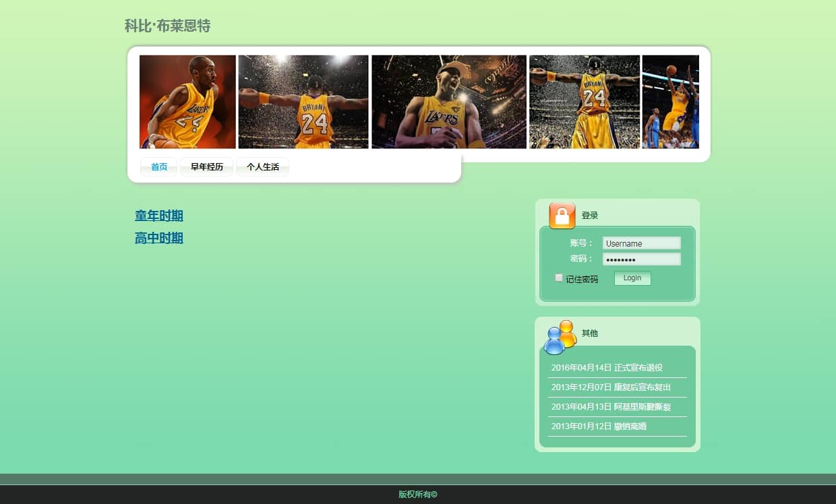The width and height of the screenshot is (836, 504).
Task: Click the orange padlock login icon
Action: (x=562, y=216)
